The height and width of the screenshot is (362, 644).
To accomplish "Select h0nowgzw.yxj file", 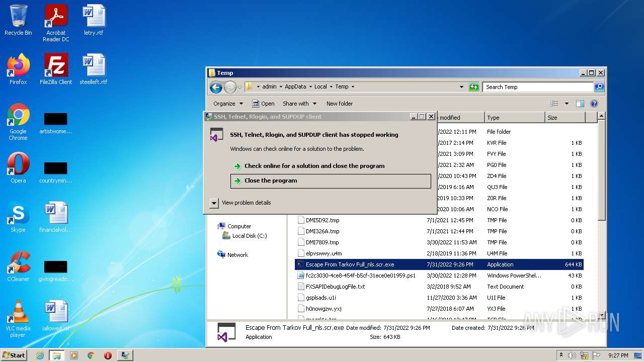I will [x=439, y=309].
